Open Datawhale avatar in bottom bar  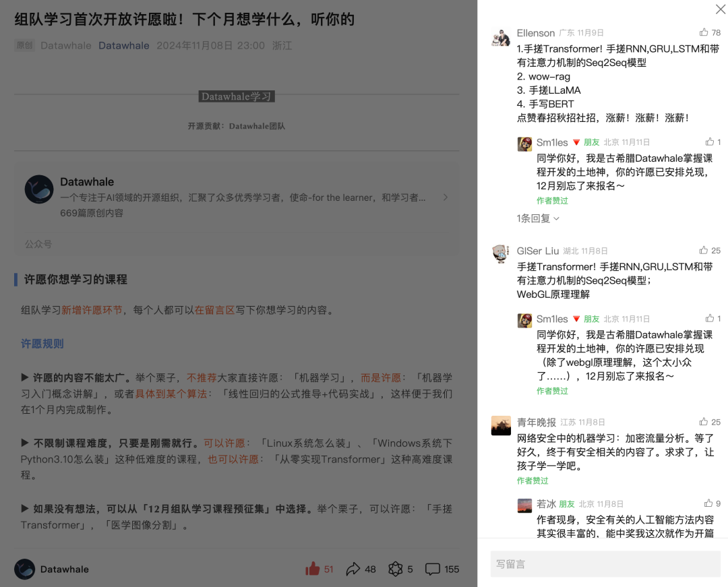click(25, 569)
